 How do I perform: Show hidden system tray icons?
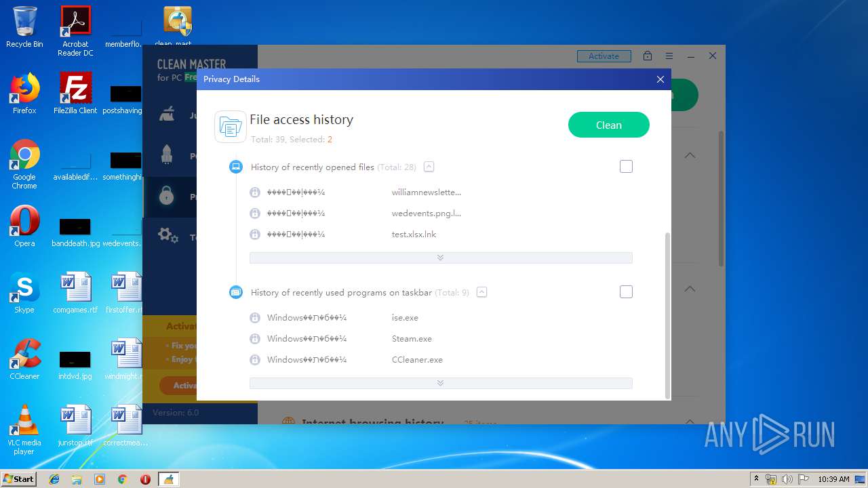pyautogui.click(x=756, y=479)
